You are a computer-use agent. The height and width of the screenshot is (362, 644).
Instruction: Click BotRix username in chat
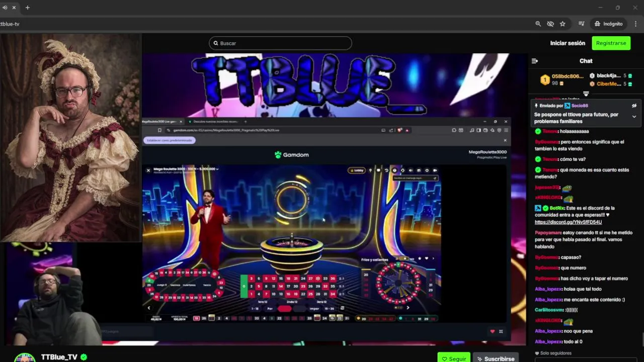click(556, 208)
